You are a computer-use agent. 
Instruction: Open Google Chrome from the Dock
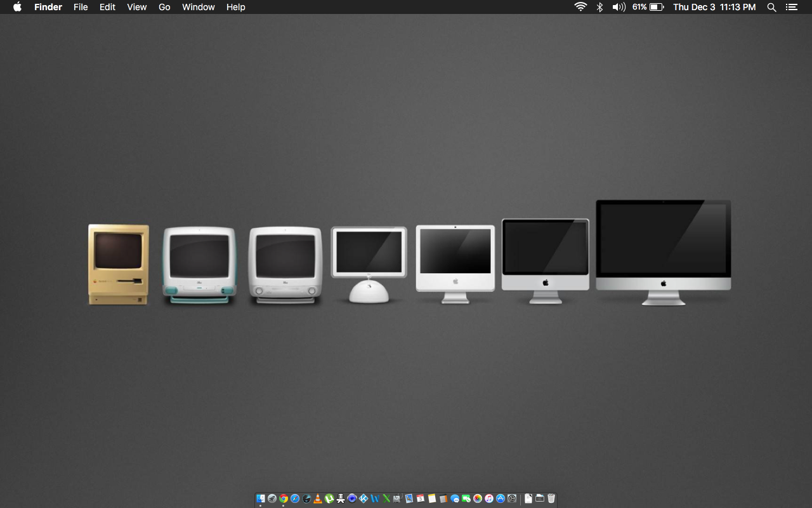point(284,498)
